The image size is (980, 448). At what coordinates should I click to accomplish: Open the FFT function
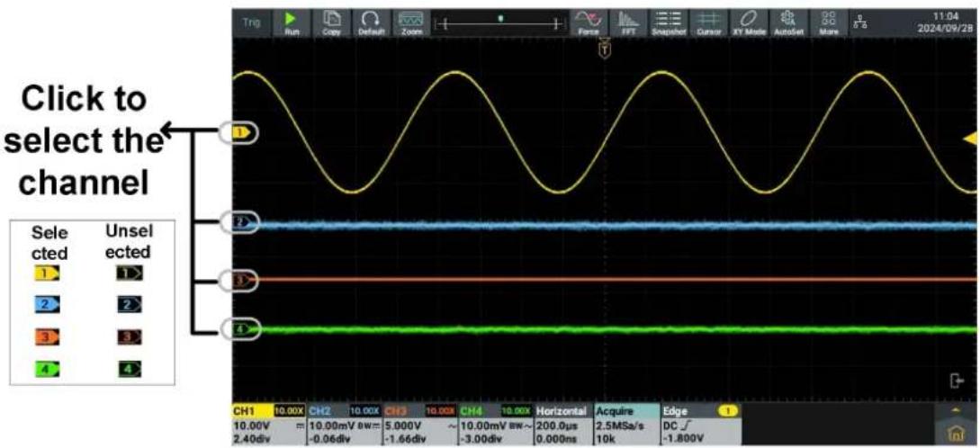(628, 23)
